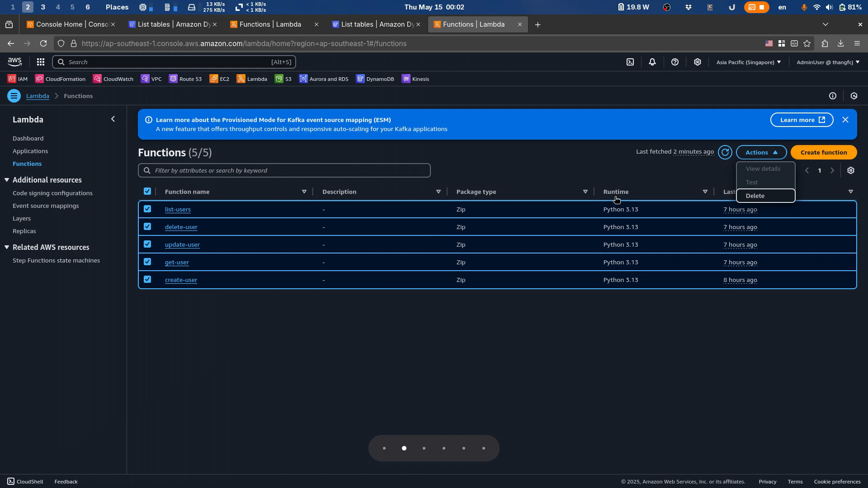Toggle the Lambda side navigation hamburger icon
868x488 pixels.
point(14,96)
